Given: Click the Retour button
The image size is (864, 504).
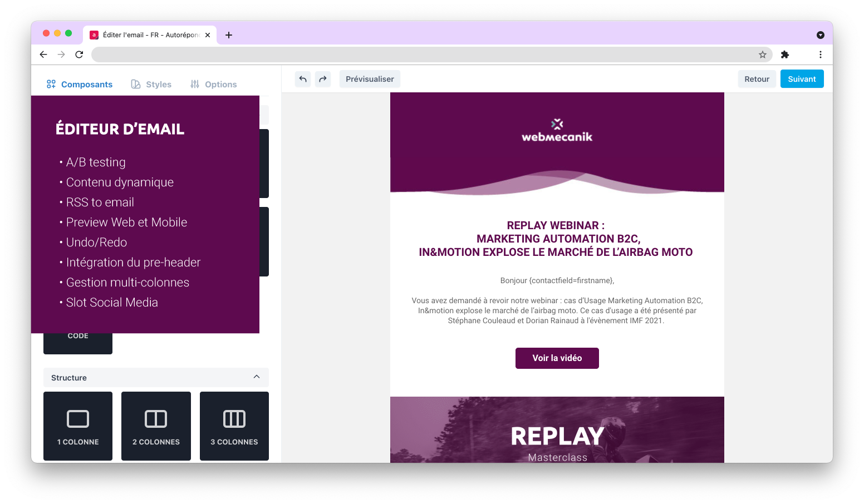Looking at the screenshot, I should tap(757, 79).
